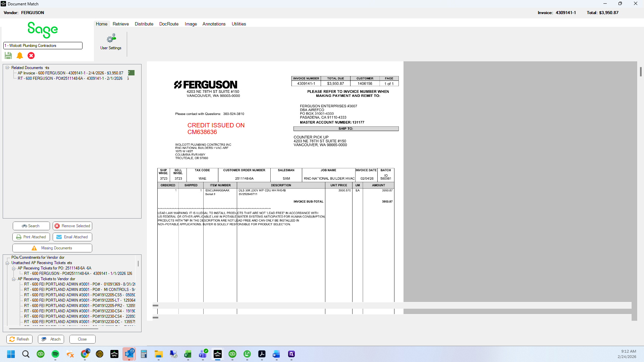Collapse AP Receiving Tickets for PO 2511148-6A
Image resolution: width=644 pixels, height=362 pixels.
coord(14,268)
